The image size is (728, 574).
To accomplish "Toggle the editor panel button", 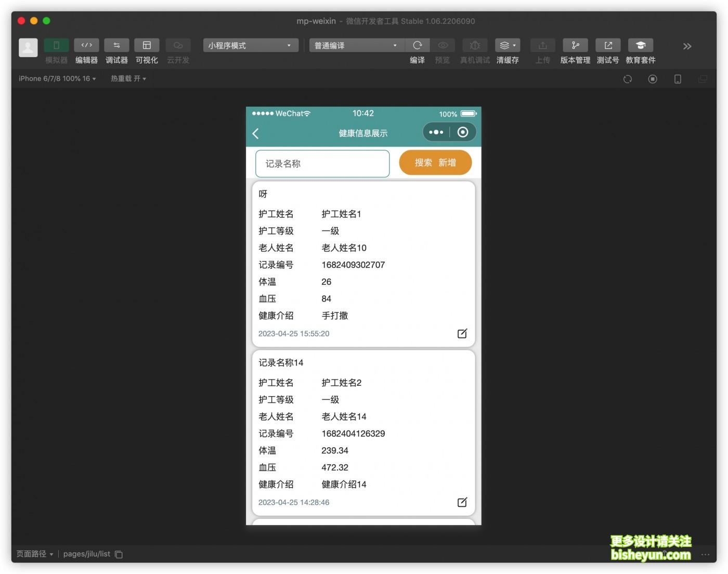I will (86, 46).
